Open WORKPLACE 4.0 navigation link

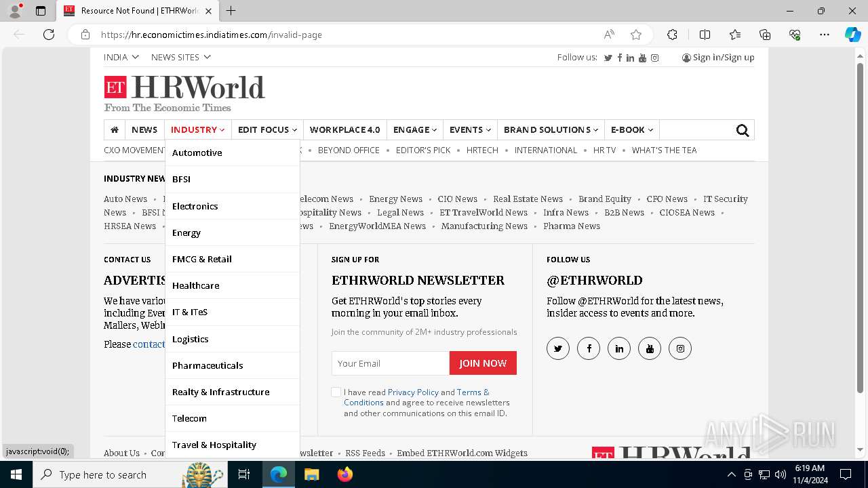click(x=345, y=129)
